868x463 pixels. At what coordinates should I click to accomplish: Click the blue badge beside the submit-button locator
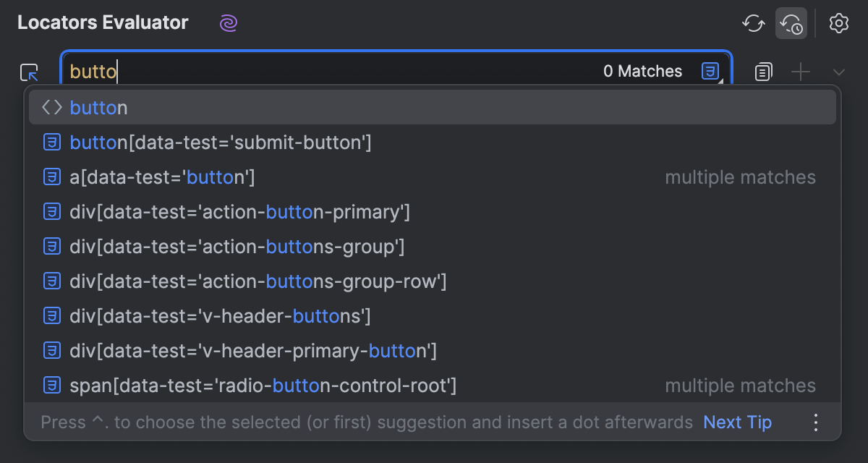coord(51,142)
